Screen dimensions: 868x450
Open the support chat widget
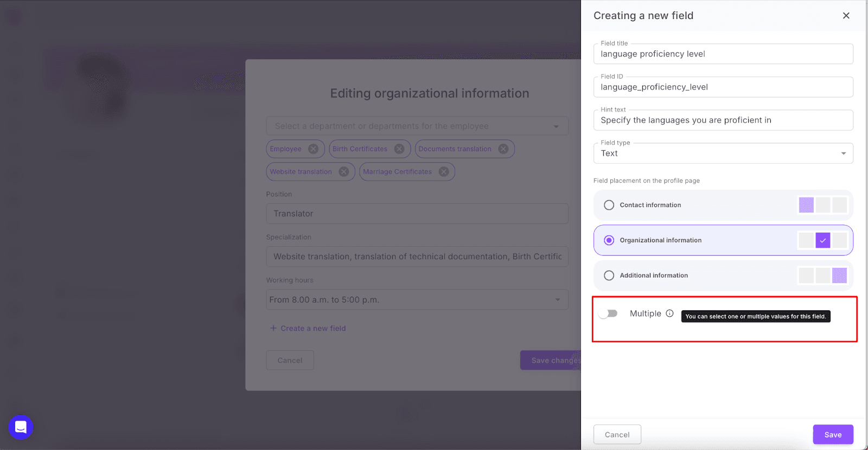[21, 427]
